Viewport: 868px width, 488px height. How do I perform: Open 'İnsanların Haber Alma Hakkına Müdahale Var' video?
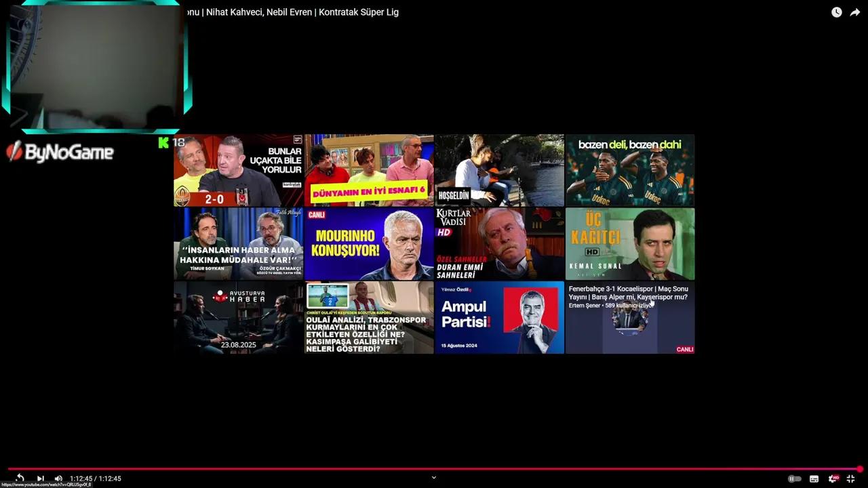238,244
